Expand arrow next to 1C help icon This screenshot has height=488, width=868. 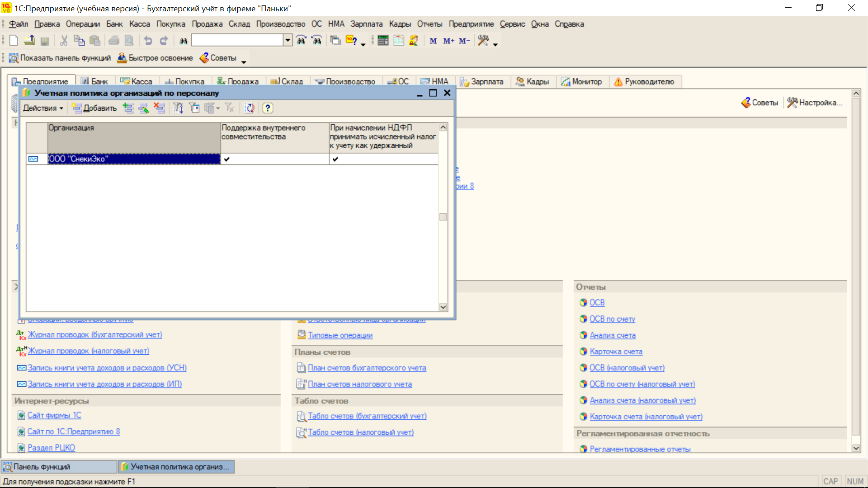pyautogui.click(x=363, y=44)
